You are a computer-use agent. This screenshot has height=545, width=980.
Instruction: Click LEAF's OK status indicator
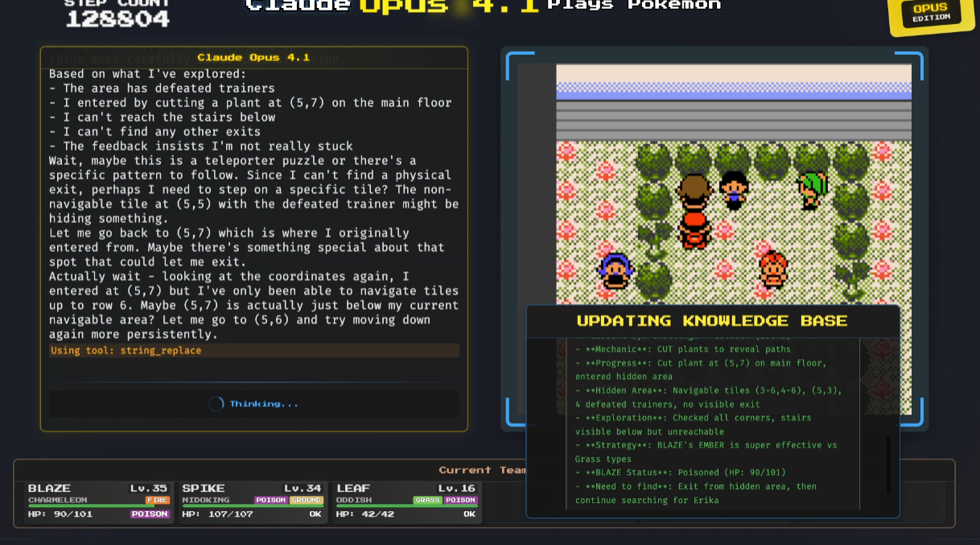(x=470, y=514)
